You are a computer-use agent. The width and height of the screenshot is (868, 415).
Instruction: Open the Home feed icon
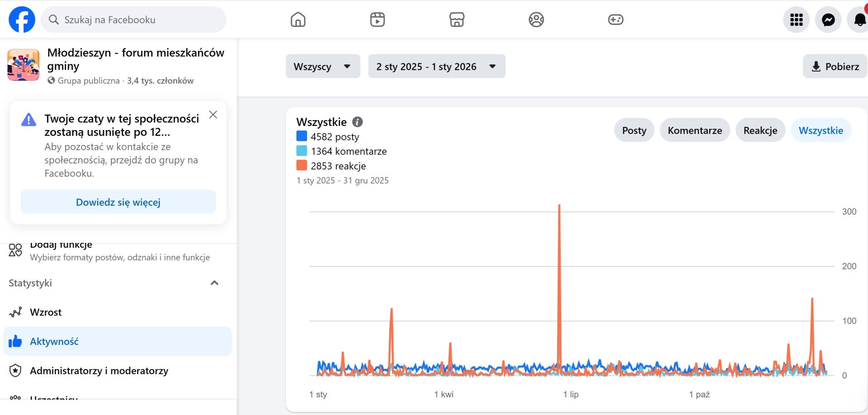298,19
